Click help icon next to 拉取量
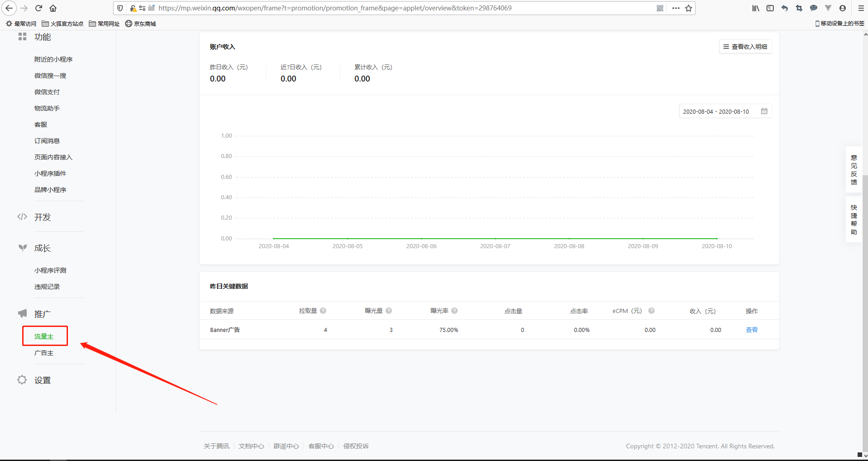Viewport: 868px width, 461px height. click(x=323, y=311)
